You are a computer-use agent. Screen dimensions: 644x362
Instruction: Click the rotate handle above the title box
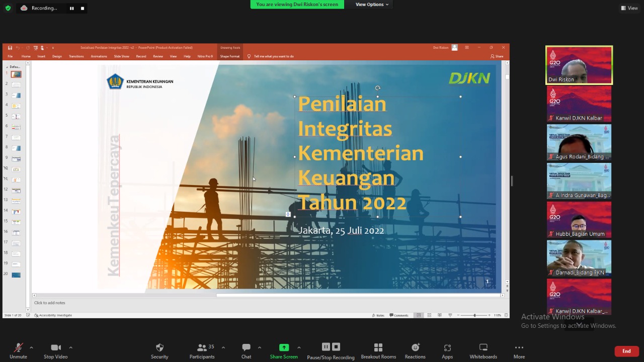point(377,88)
